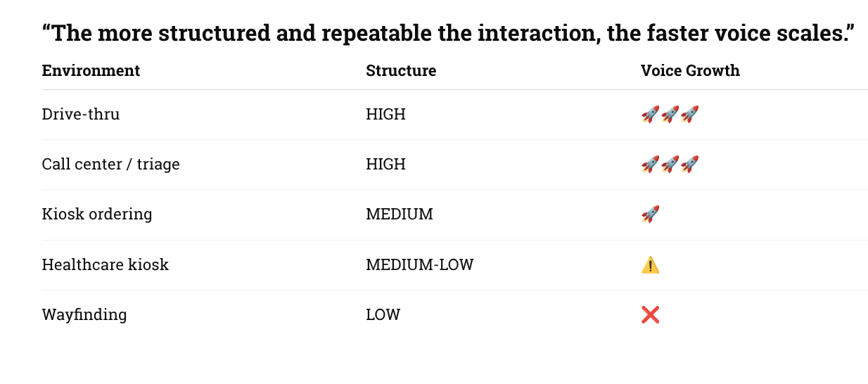Click the Voice Growth column header
The image size is (868, 384).
[x=690, y=71]
